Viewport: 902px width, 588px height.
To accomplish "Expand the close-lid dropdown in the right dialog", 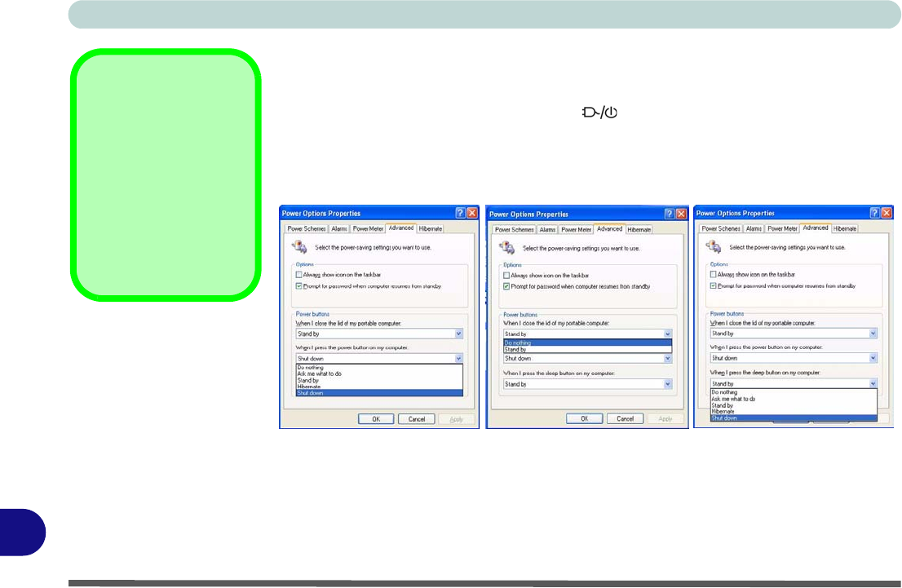I will tap(873, 333).
